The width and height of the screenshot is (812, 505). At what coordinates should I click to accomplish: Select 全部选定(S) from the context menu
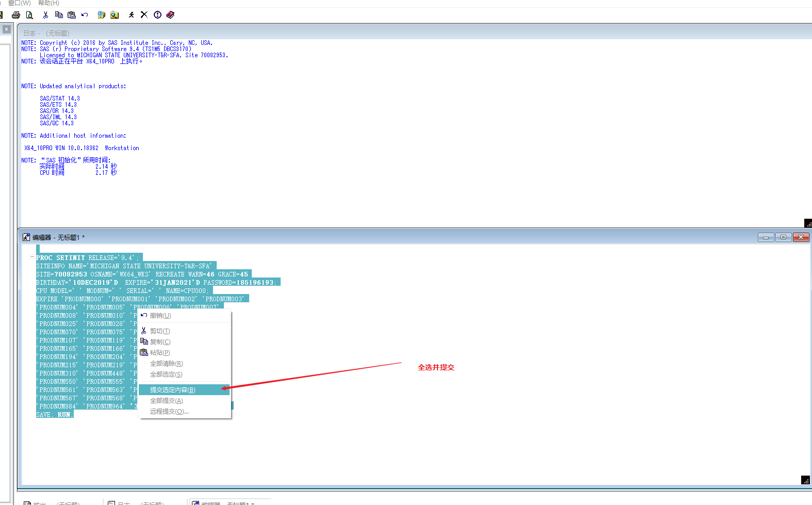point(184,374)
